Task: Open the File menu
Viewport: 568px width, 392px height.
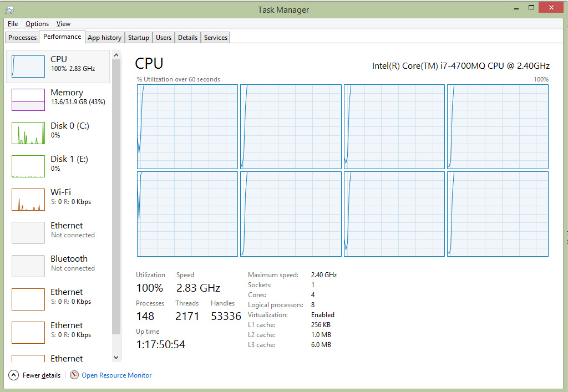Action: click(x=13, y=24)
